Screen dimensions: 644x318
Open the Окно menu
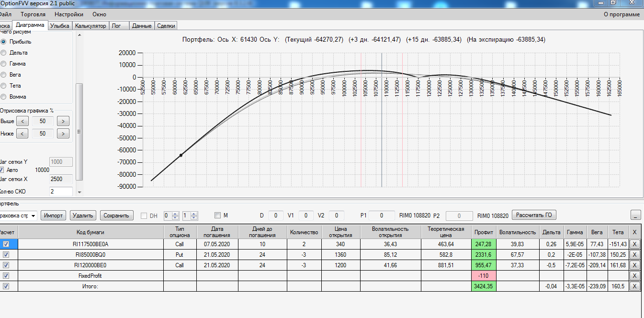tap(100, 14)
